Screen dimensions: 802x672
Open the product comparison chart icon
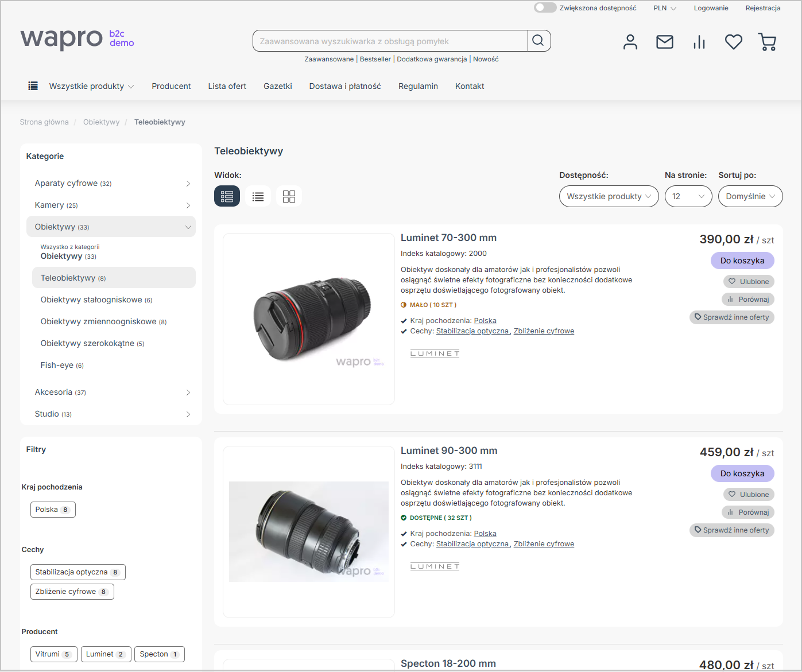699,42
